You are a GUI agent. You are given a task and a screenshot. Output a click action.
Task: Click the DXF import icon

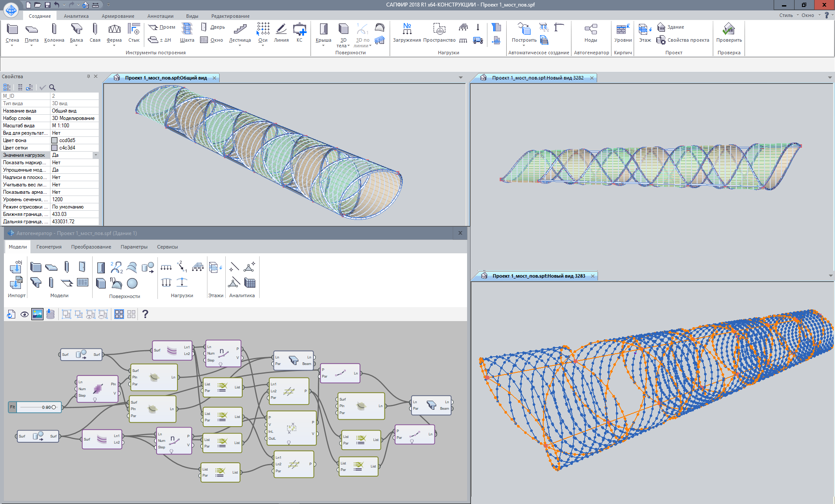[x=16, y=283]
